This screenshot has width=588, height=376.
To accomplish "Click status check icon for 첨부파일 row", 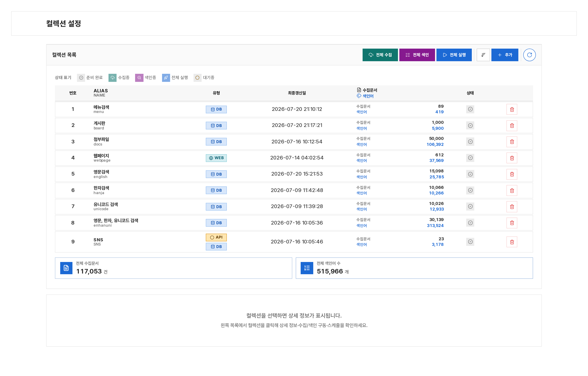I will (470, 142).
